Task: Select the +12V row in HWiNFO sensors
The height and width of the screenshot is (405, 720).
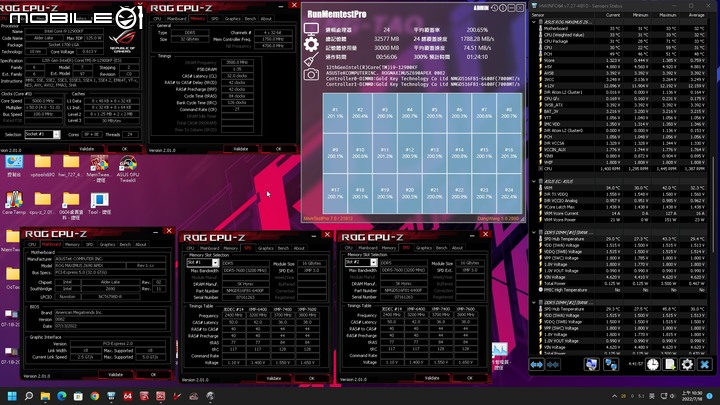Action: [622, 86]
